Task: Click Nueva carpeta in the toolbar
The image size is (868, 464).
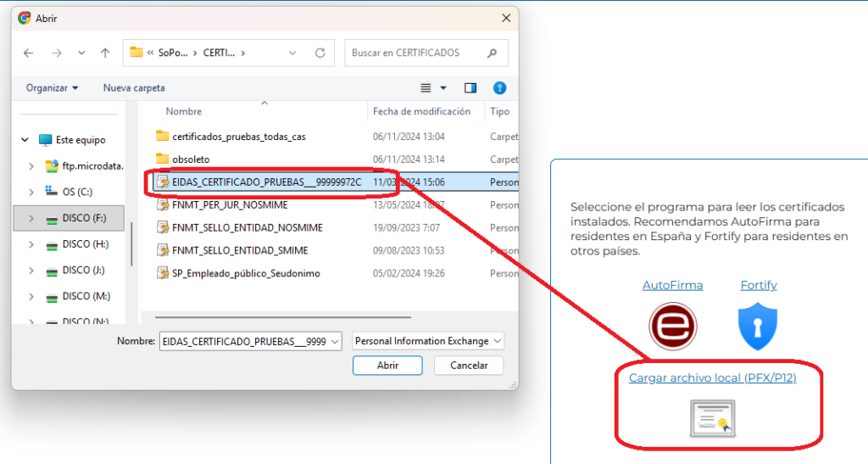Action: (134, 88)
